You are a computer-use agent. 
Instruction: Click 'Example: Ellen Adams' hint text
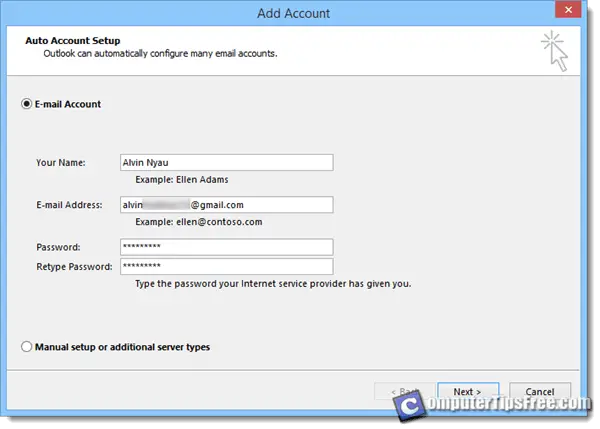point(182,179)
